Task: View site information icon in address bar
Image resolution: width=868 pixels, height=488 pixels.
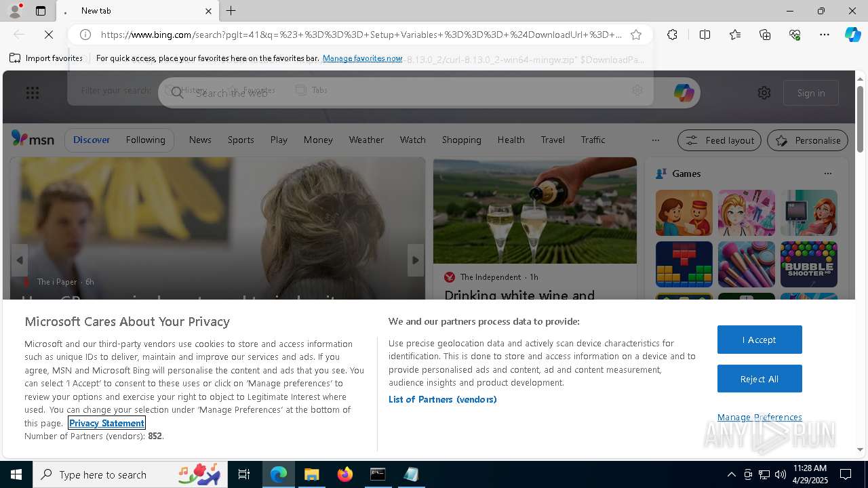Action: pyautogui.click(x=85, y=35)
